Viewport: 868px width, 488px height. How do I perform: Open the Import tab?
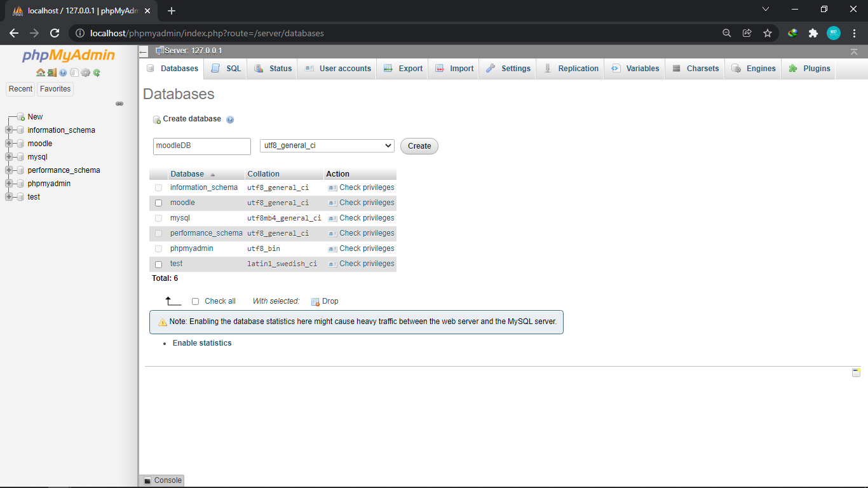pos(454,69)
